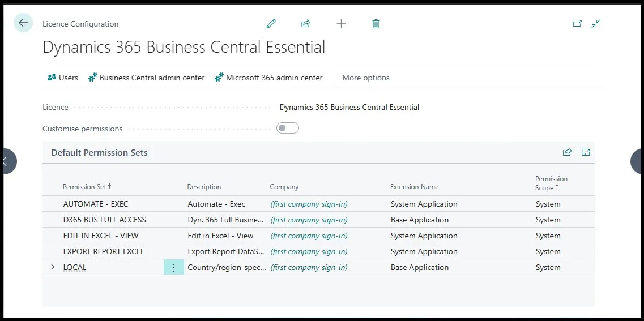Screen dimensions: 644x321
Task: Show More options
Action: (366, 78)
